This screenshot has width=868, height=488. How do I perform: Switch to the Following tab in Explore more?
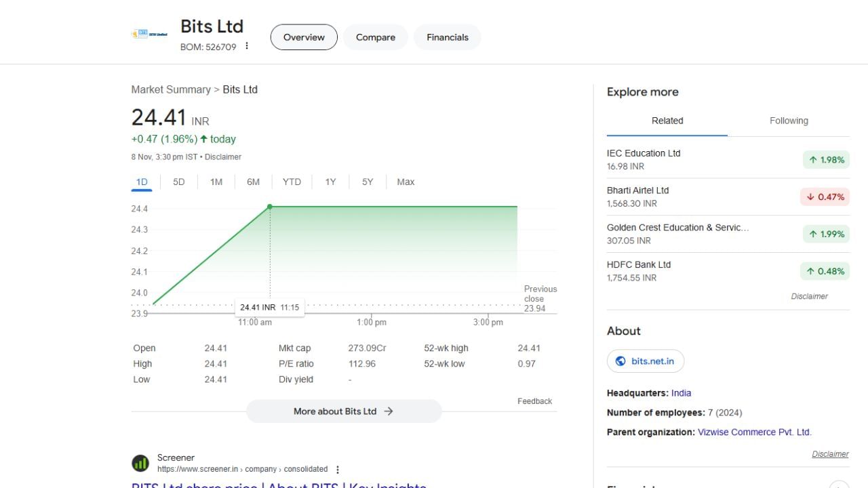pyautogui.click(x=789, y=121)
